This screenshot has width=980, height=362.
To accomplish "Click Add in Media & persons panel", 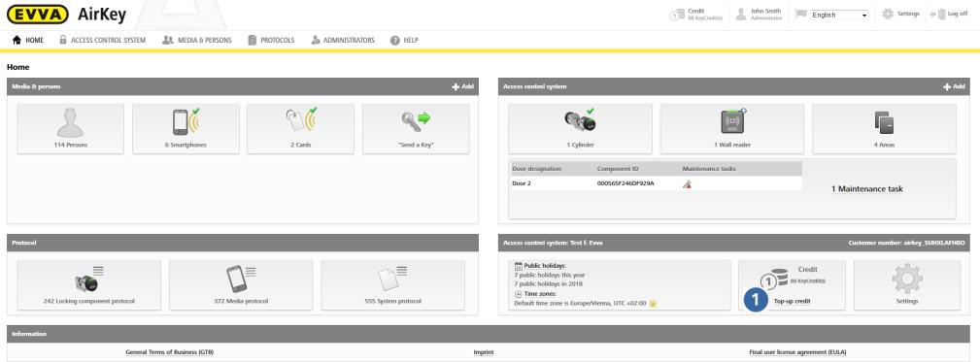I will click(462, 86).
